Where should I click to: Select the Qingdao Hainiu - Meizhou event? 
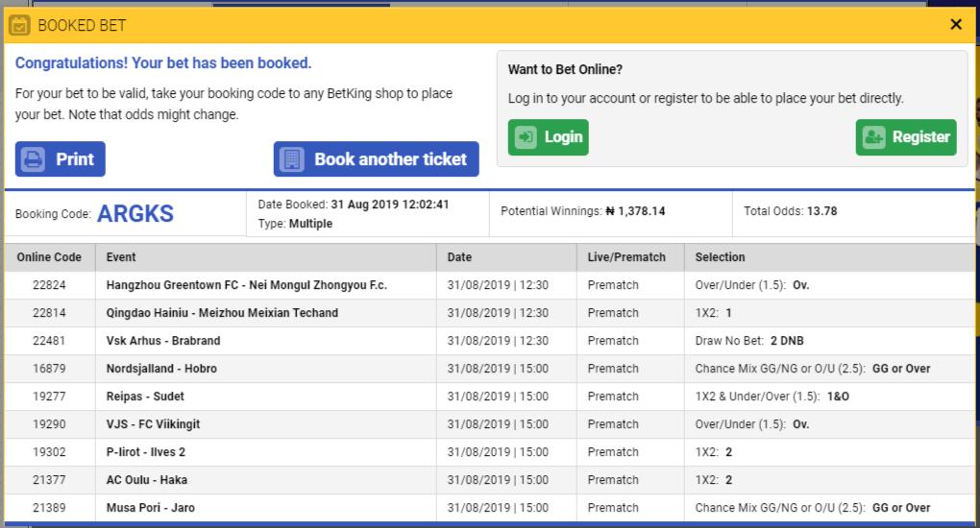pos(222,313)
